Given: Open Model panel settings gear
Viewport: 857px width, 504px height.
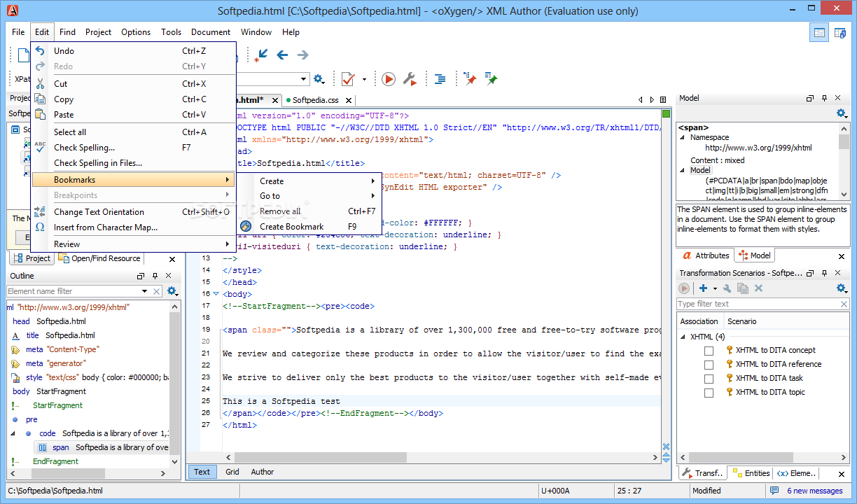Looking at the screenshot, I should click(x=842, y=113).
